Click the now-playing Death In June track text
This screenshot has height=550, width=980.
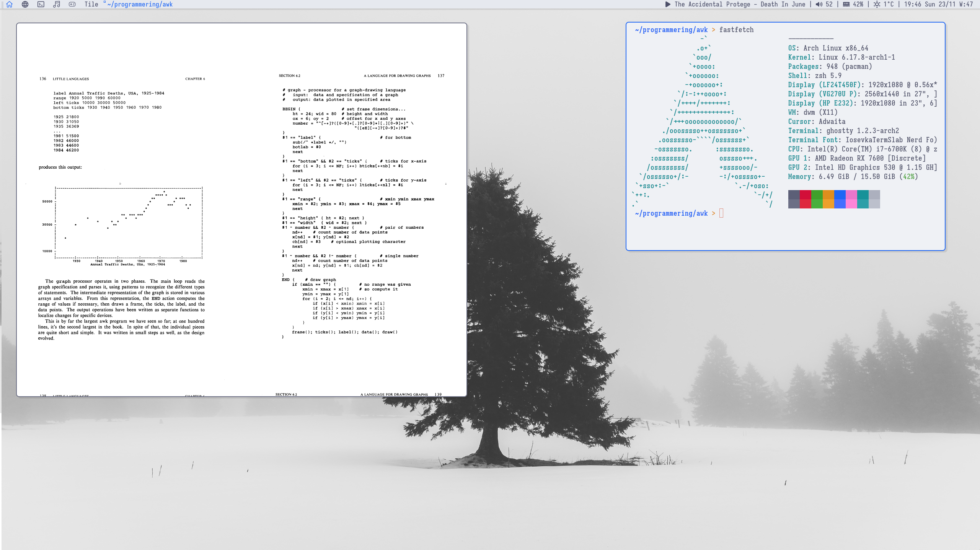click(x=740, y=4)
